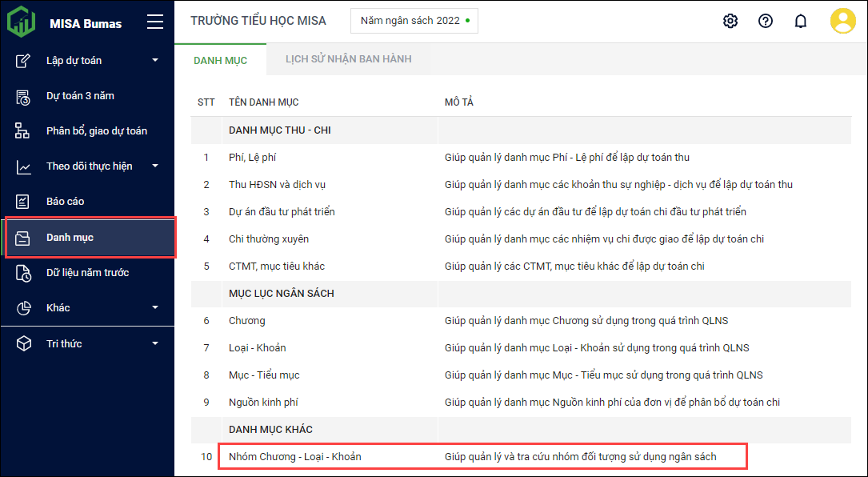868x477 pixels.
Task: Expand the Theo dõi thực hiện arrow
Action: (x=155, y=166)
